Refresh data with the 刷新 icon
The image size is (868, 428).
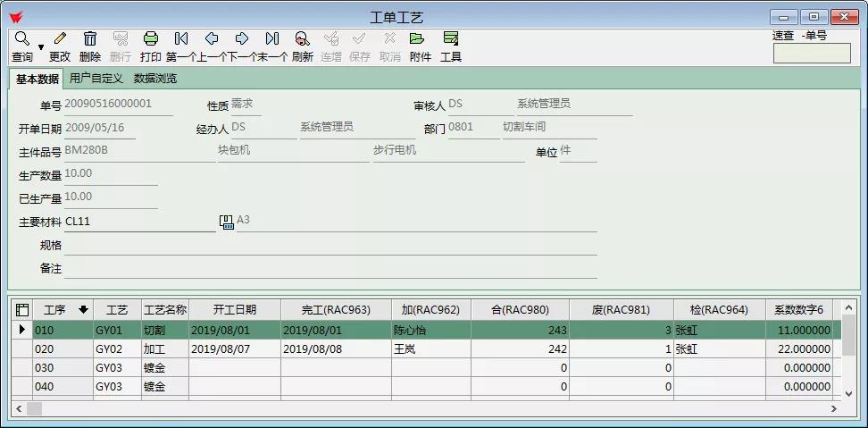(x=302, y=39)
